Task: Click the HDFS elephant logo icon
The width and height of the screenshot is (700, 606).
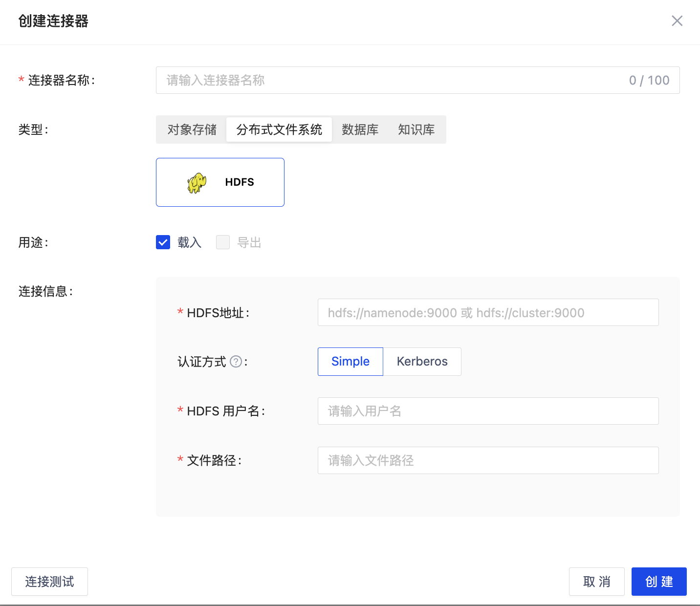Action: click(x=197, y=183)
